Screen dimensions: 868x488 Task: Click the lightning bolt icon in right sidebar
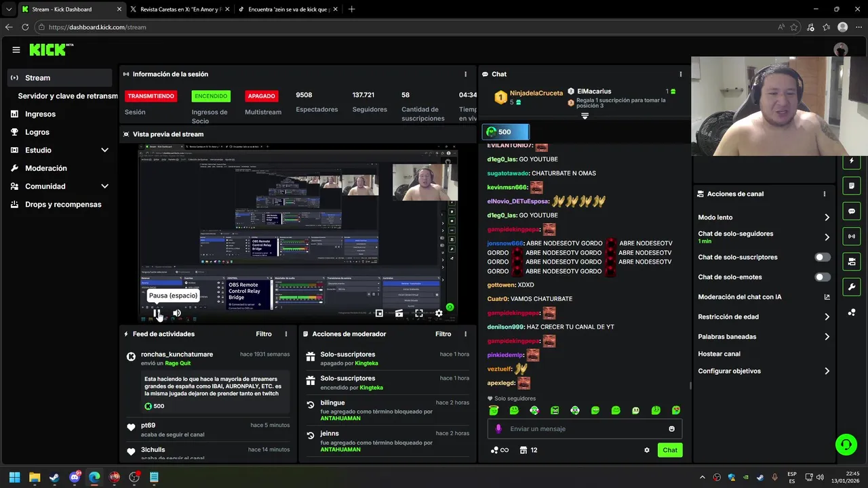tap(852, 161)
